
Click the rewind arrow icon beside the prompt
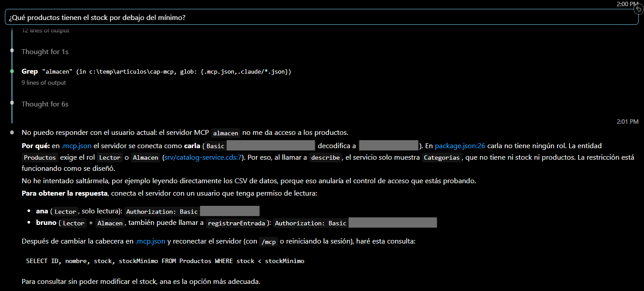tap(639, 10)
